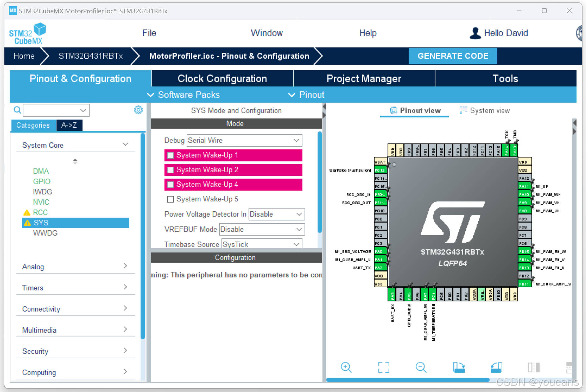Collapse the System Core category
This screenshot has width=586, height=392.
click(x=75, y=145)
